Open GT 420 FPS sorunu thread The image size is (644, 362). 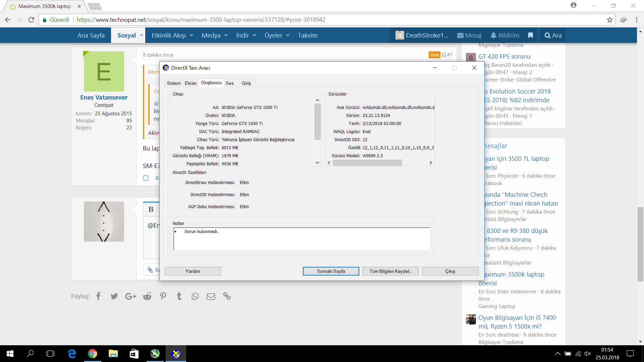click(x=504, y=56)
